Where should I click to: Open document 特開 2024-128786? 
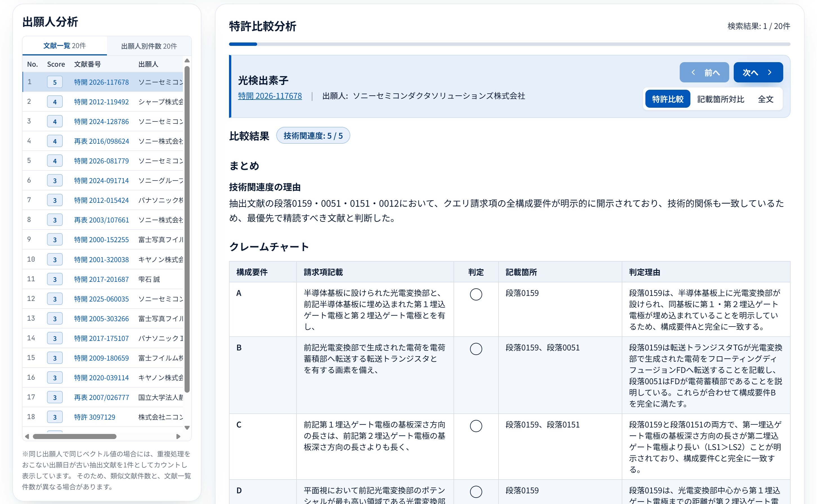[x=101, y=121]
